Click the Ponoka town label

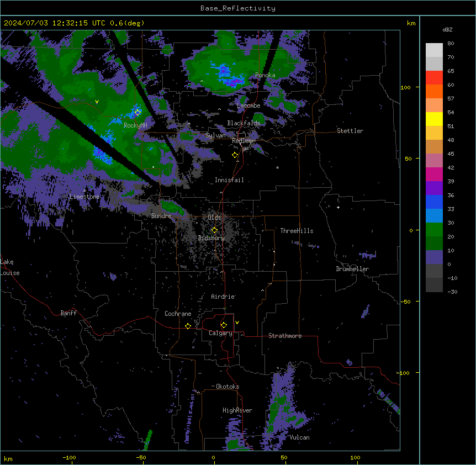pos(265,75)
